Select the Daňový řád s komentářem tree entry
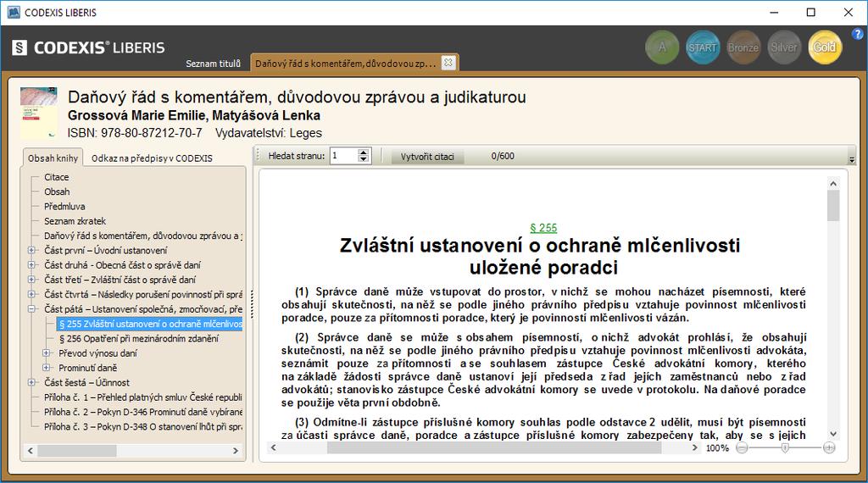The height and width of the screenshot is (483, 868). (x=142, y=236)
